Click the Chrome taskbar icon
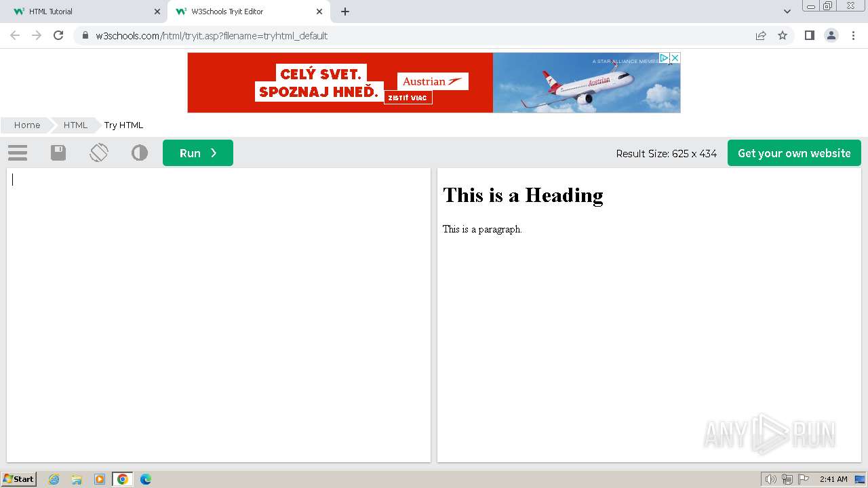 tap(123, 479)
